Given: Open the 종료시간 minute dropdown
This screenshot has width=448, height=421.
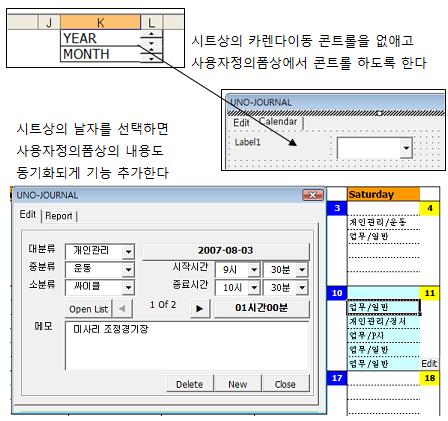Looking at the screenshot, I should point(302,287).
